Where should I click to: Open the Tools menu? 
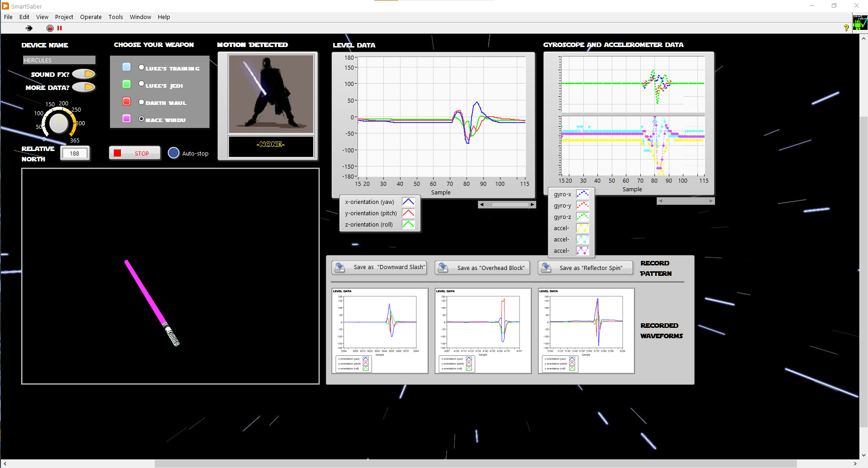[115, 17]
